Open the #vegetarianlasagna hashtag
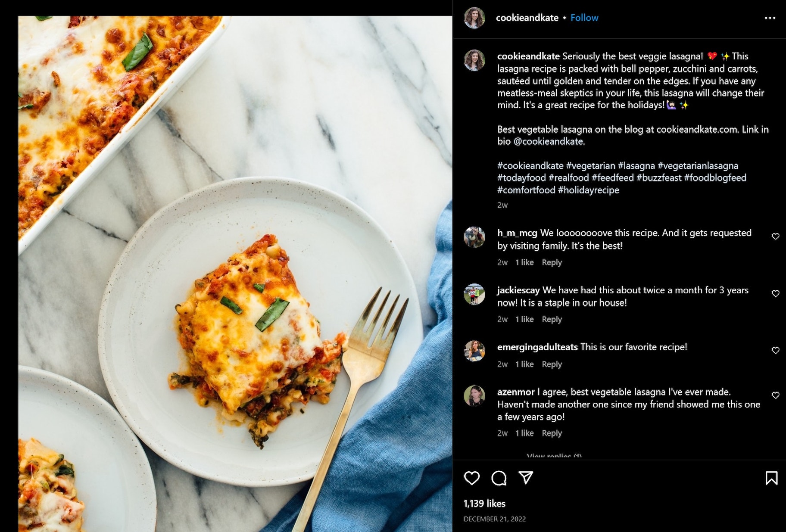This screenshot has width=786, height=532. coord(698,165)
